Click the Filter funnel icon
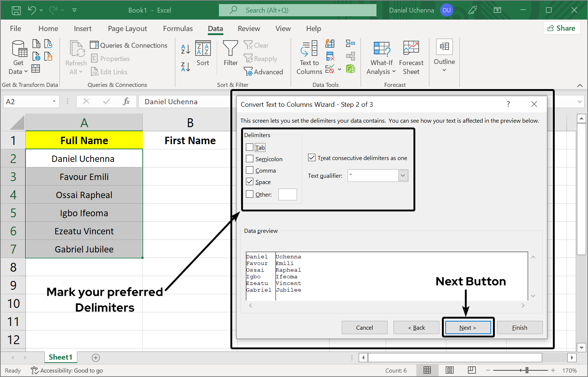588x377 pixels. click(x=230, y=49)
